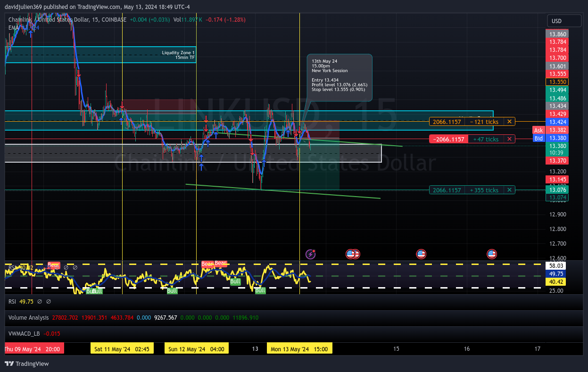
Task: Select the orange 2066.1157 order quantity label
Action: pyautogui.click(x=447, y=122)
